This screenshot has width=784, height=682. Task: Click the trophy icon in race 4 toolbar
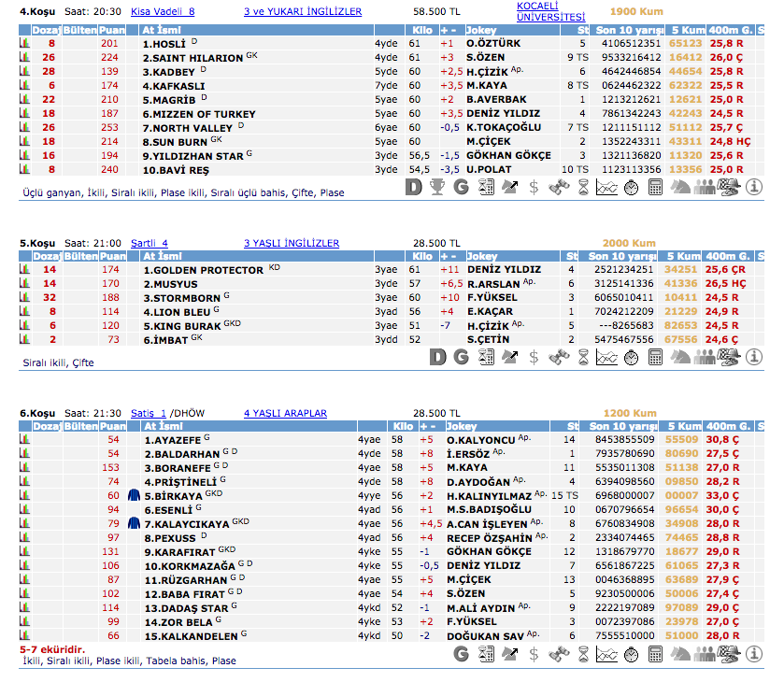point(436,187)
